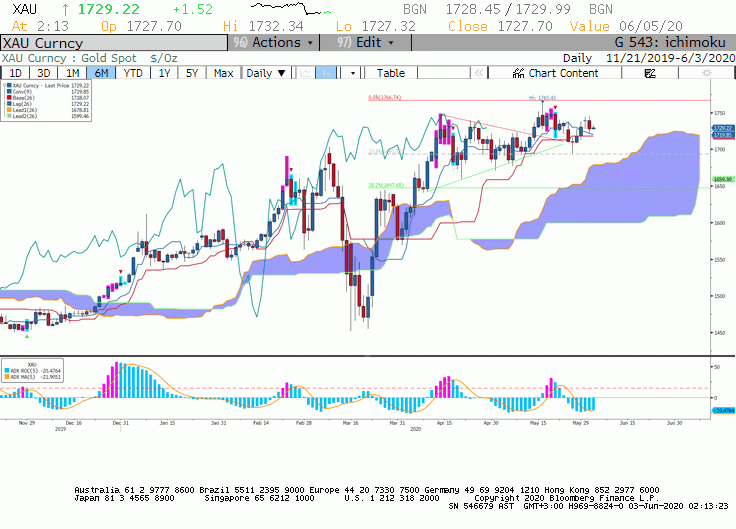Click the double-left collapse arrows icon
This screenshot has height=529, width=736.
(x=479, y=73)
